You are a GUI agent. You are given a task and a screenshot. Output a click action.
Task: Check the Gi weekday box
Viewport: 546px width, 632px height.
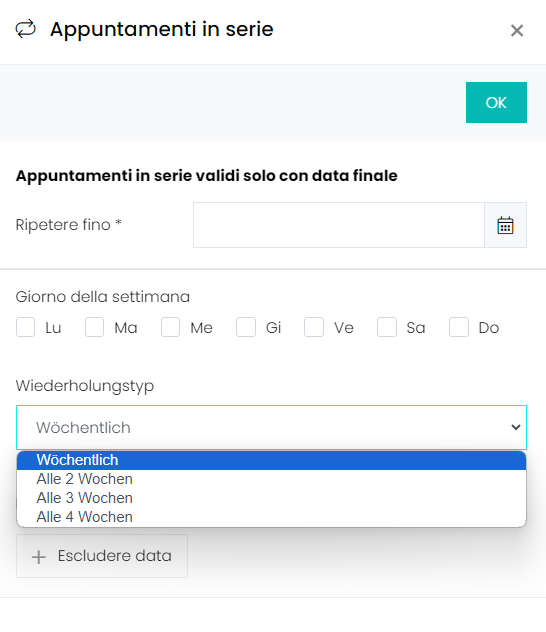246,327
